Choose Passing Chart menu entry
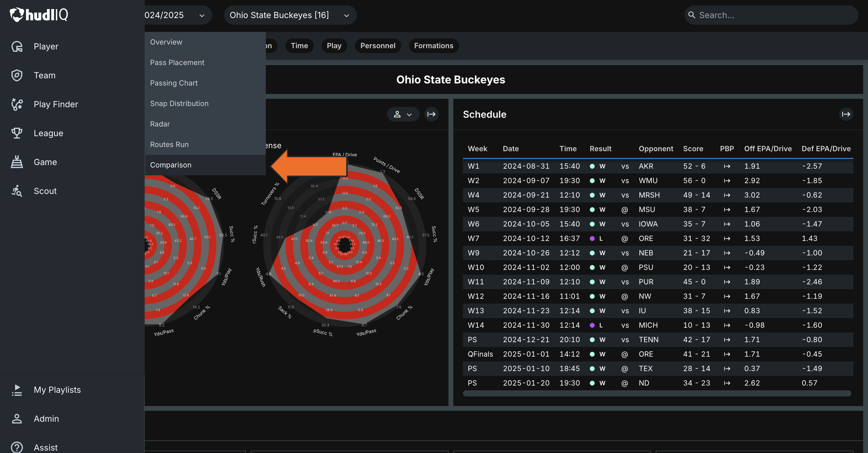Screen dimensions: 868x453 point(174,83)
